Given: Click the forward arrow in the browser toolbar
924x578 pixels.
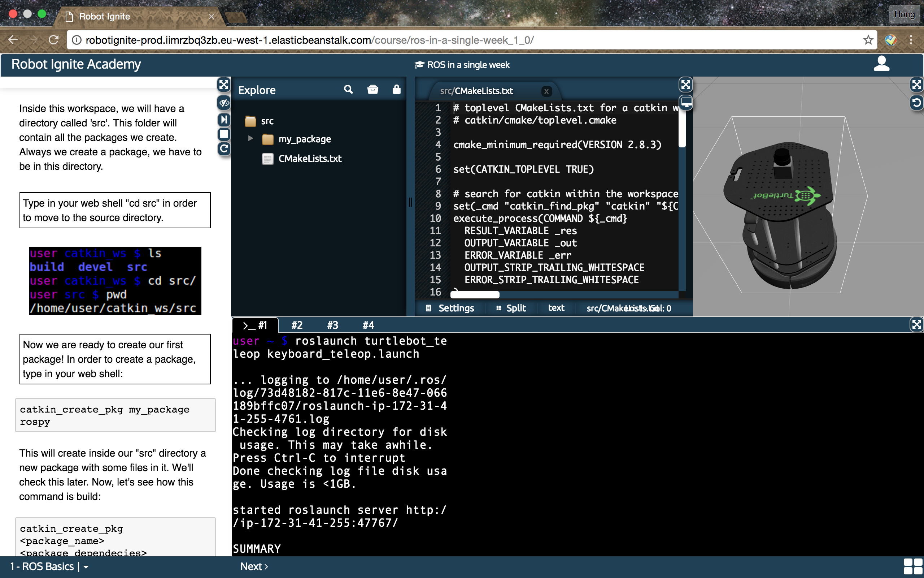Looking at the screenshot, I should (34, 40).
